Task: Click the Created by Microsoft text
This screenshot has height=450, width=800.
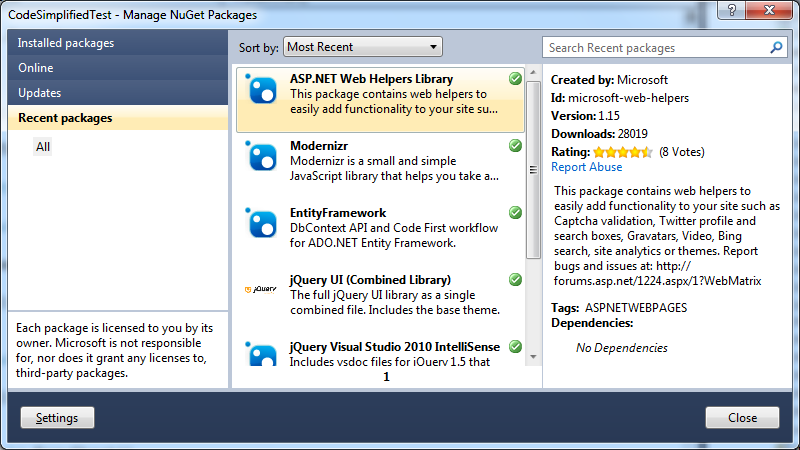Action: tap(609, 80)
